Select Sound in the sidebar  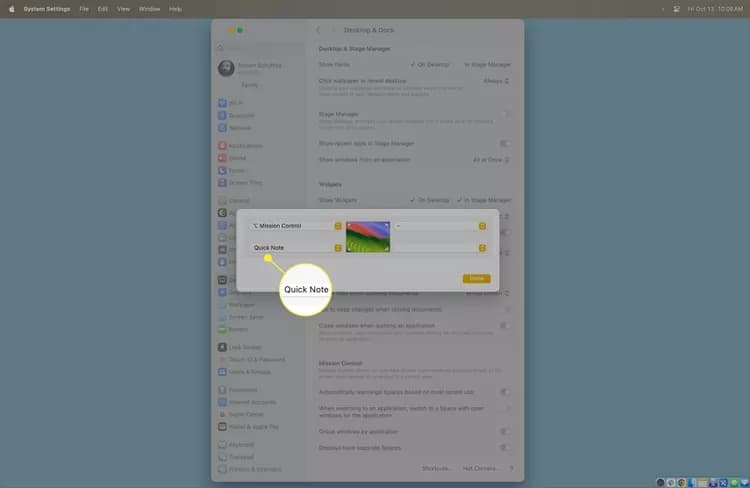232,158
